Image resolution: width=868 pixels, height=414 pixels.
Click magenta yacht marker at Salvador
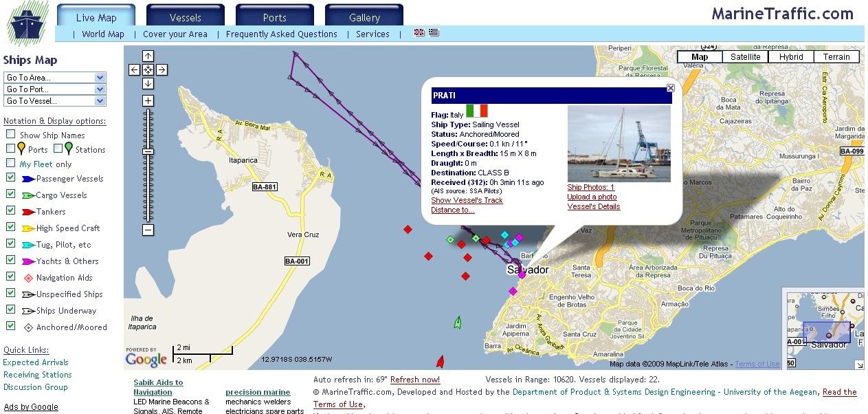(x=522, y=274)
